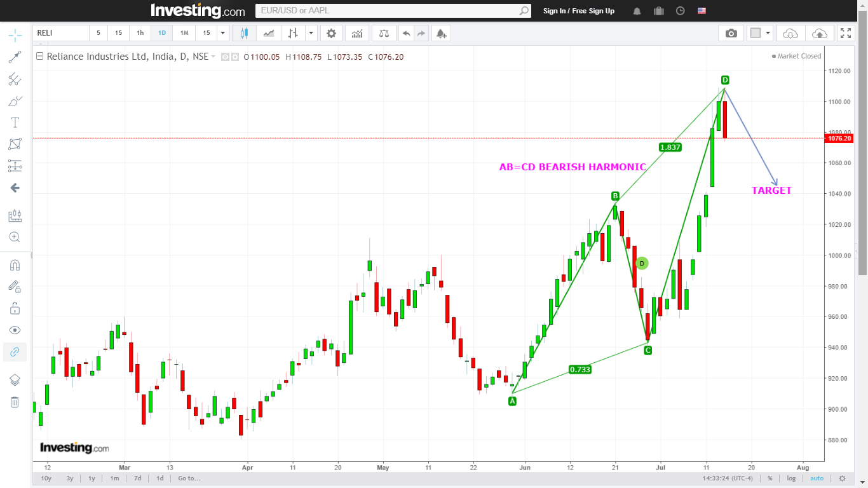868x488 pixels.
Task: Open the object tree layers icon
Action: (15, 380)
